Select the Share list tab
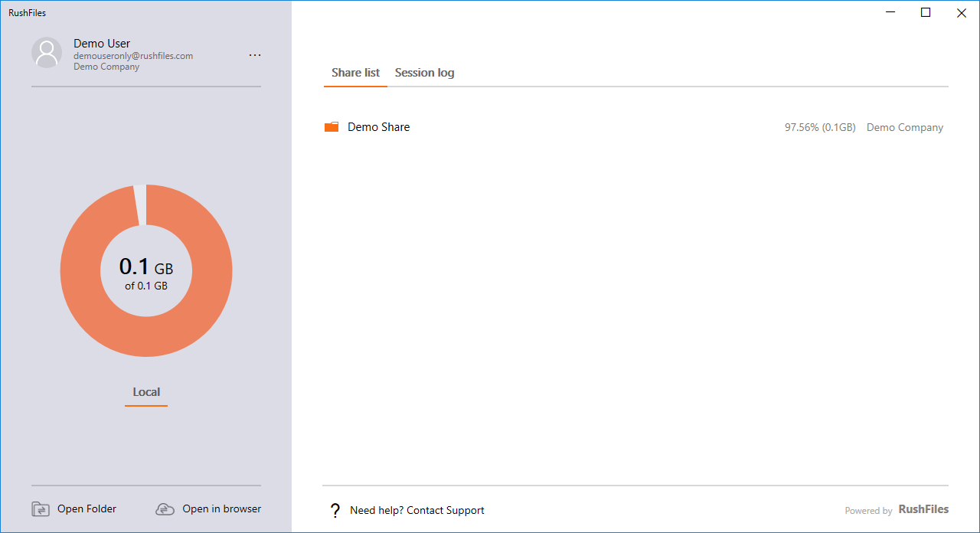 [x=355, y=73]
